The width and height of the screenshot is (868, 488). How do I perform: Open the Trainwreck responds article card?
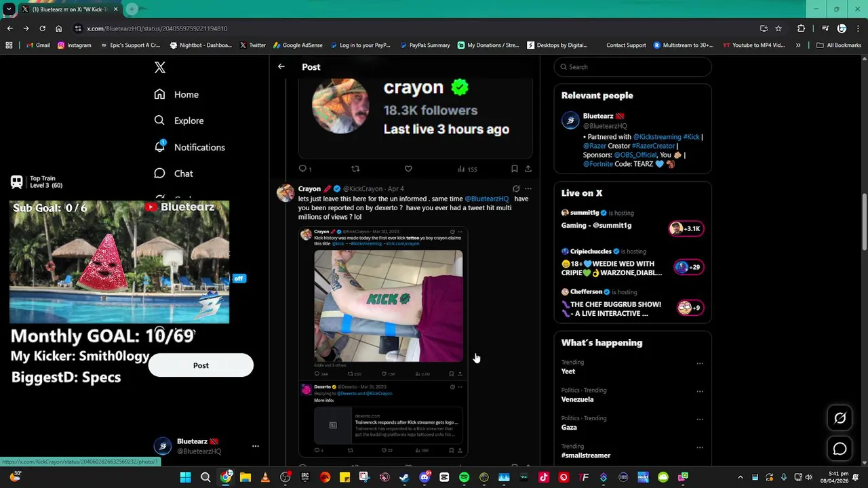click(389, 426)
